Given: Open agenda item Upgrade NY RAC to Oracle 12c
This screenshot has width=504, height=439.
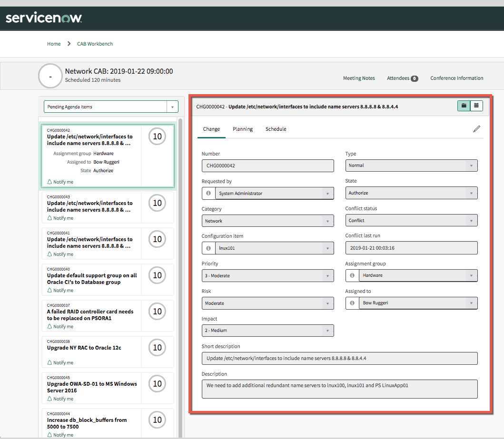Looking at the screenshot, I should click(x=108, y=352).
